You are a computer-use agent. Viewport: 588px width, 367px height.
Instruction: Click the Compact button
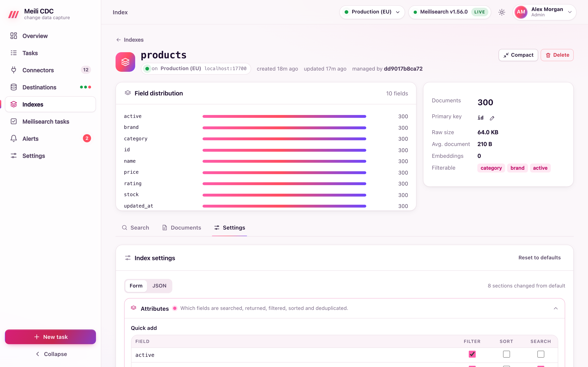pos(518,55)
